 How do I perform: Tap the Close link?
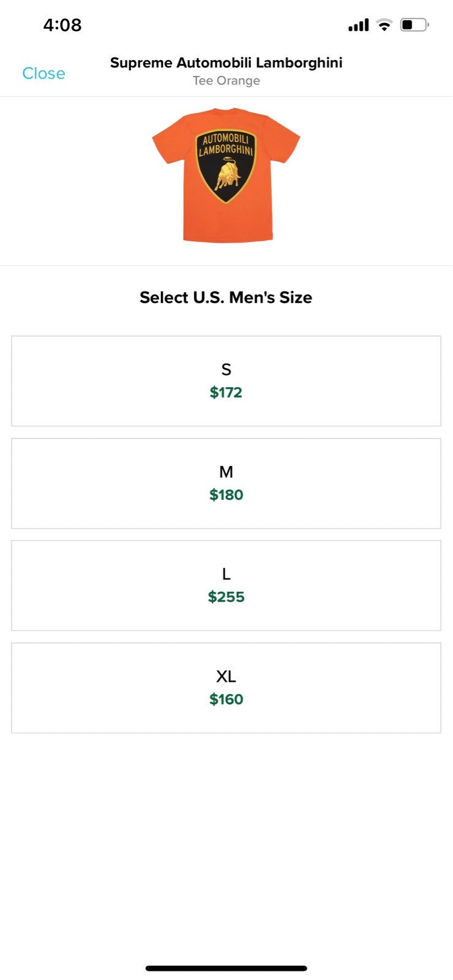[x=43, y=73]
